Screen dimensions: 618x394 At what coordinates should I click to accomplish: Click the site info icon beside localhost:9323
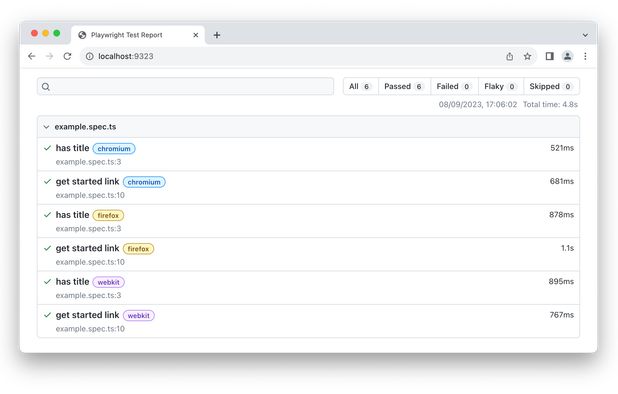pos(89,56)
